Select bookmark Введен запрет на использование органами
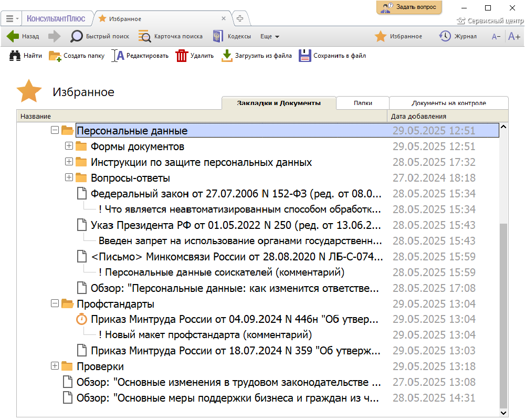The image size is (525, 420). pos(240,241)
